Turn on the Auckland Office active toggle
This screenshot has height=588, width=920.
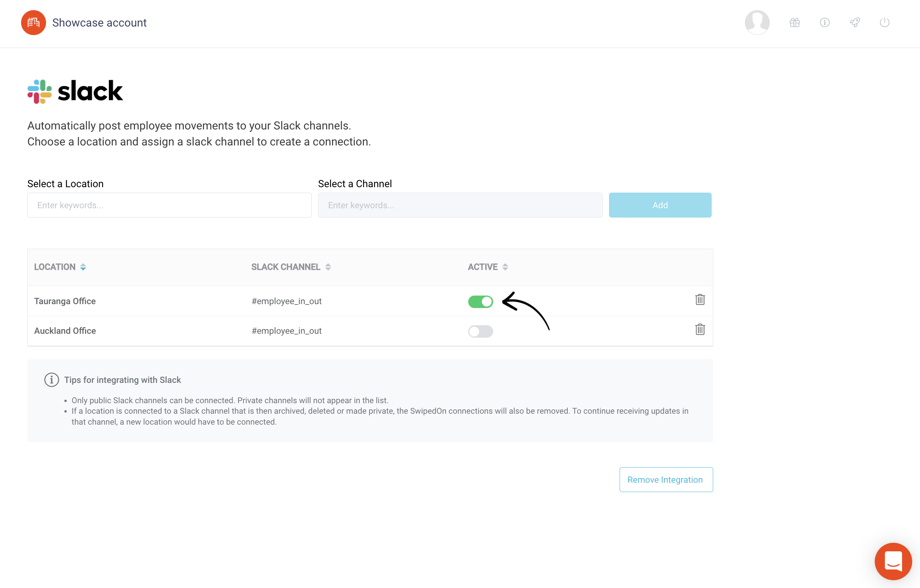480,331
